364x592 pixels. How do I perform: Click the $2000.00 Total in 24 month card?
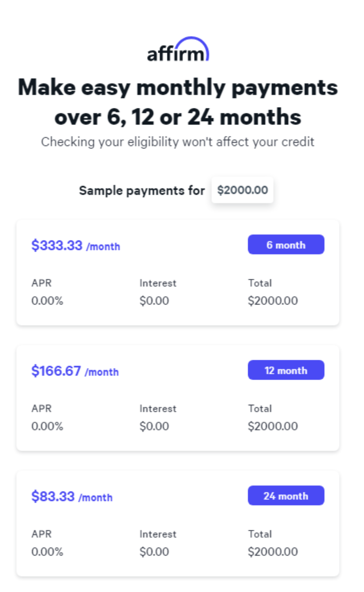(273, 551)
